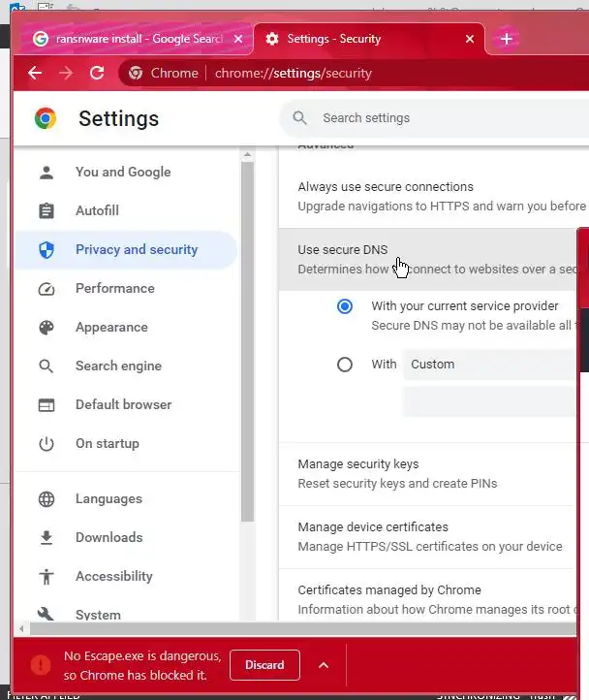Click the horizontal scrollbar thumb at page bottom
The width and height of the screenshot is (589, 700).
click(303, 629)
